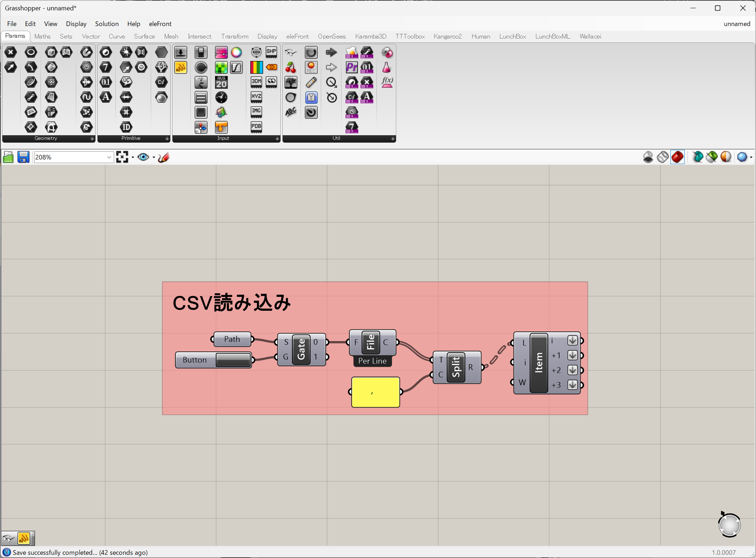Expand the Geometry panel plus arrow
This screenshot has width=756, height=558.
(x=92, y=138)
